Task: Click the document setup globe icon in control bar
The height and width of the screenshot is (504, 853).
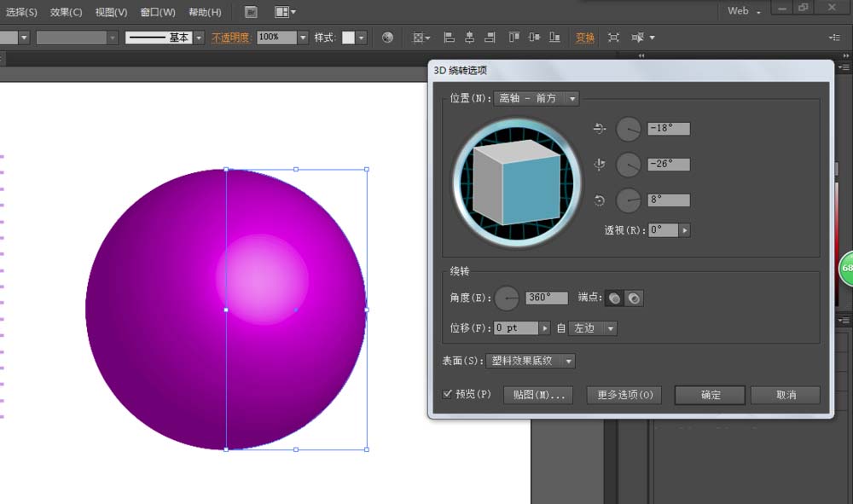Action: tap(386, 38)
